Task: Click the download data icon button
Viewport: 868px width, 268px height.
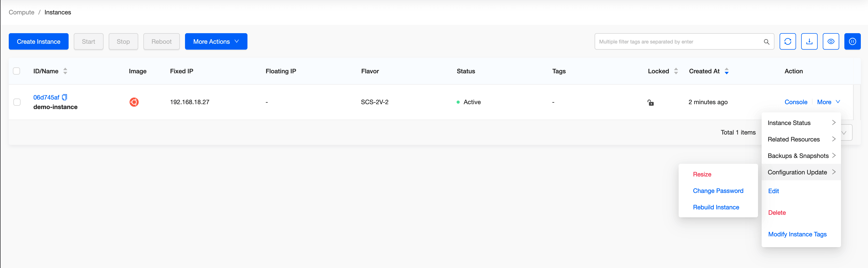Action: 809,41
